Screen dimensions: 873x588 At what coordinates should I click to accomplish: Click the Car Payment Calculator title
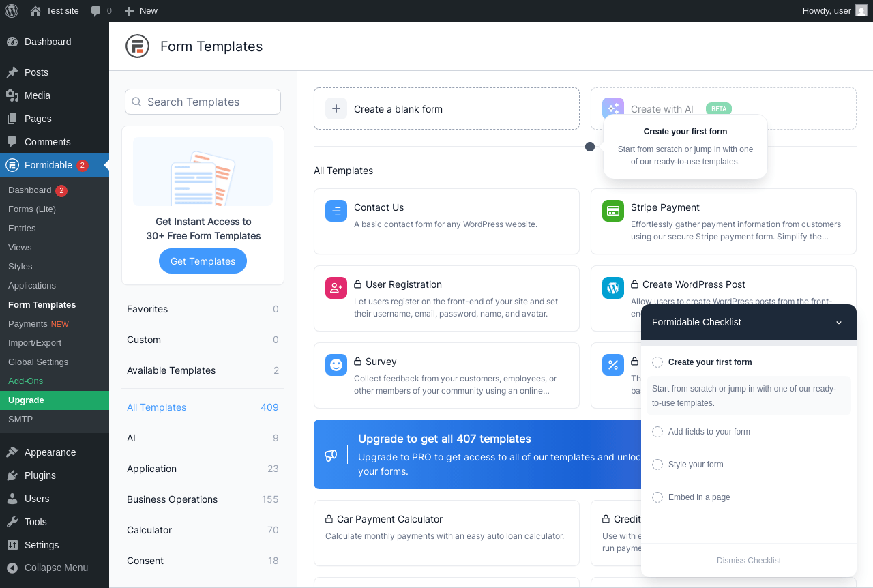pyautogui.click(x=389, y=519)
